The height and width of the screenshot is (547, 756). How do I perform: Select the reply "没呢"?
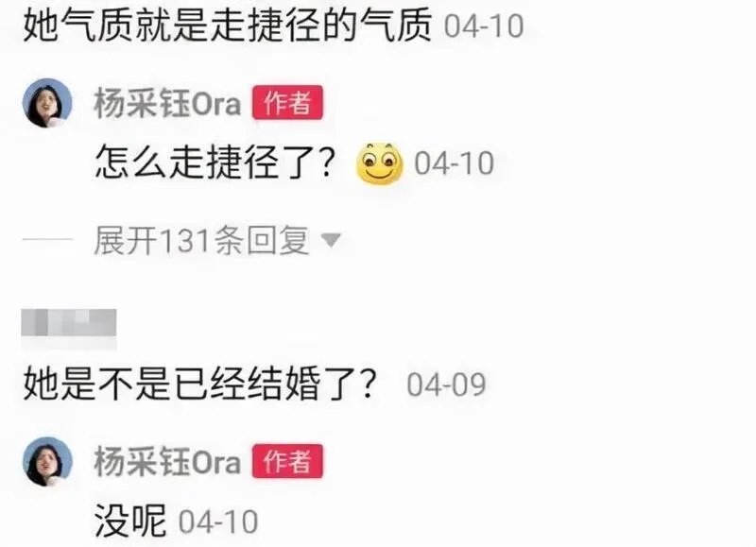(x=130, y=521)
